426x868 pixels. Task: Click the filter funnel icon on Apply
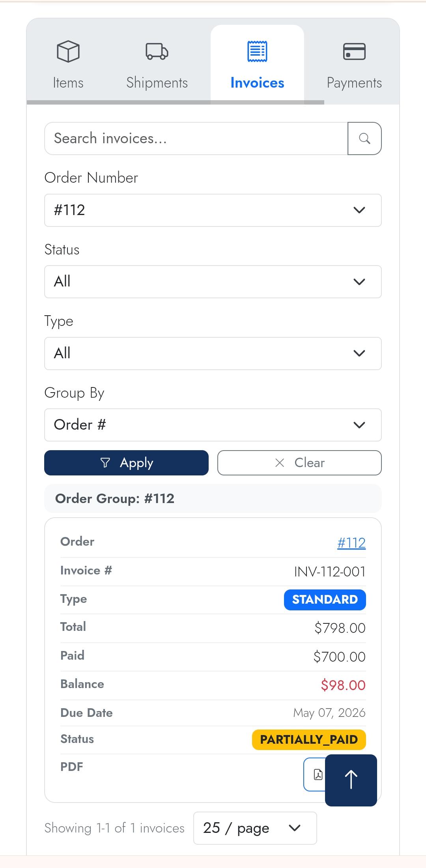pos(105,462)
